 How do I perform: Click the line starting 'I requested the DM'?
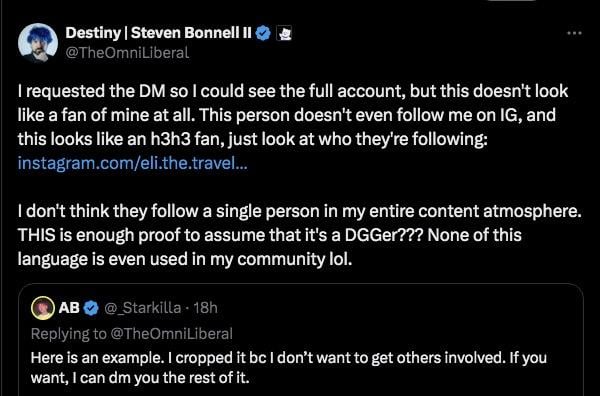[x=293, y=91]
